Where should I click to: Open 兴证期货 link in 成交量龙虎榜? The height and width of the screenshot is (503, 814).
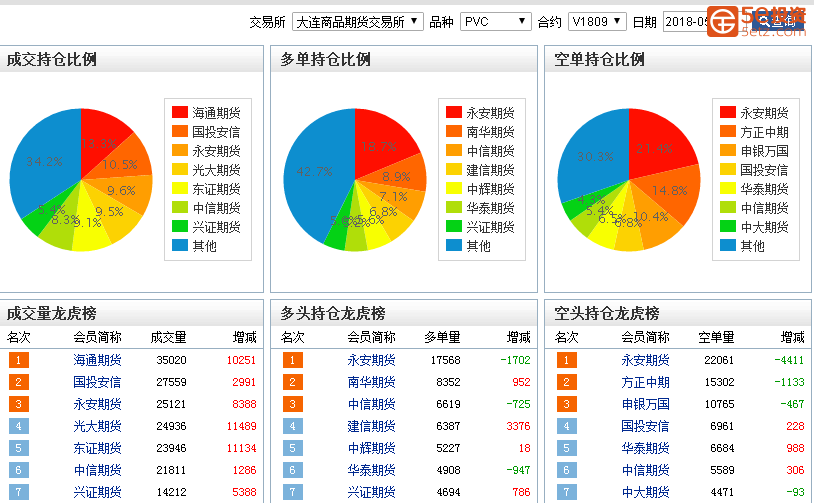(x=97, y=492)
